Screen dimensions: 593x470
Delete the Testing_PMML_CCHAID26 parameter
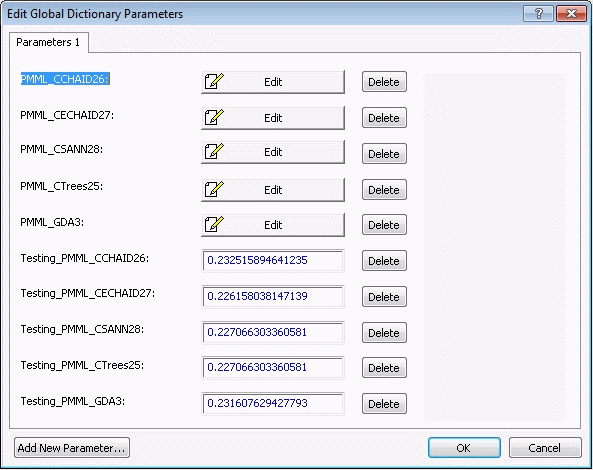coord(384,261)
